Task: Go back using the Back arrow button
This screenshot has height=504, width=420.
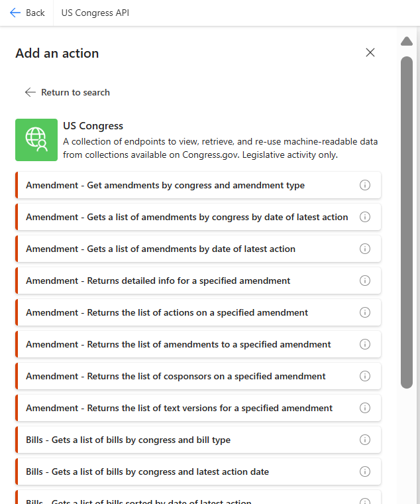Action: pyautogui.click(x=27, y=13)
